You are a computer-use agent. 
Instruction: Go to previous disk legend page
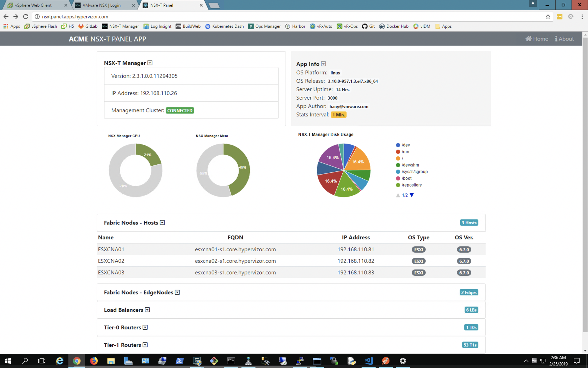click(x=398, y=195)
